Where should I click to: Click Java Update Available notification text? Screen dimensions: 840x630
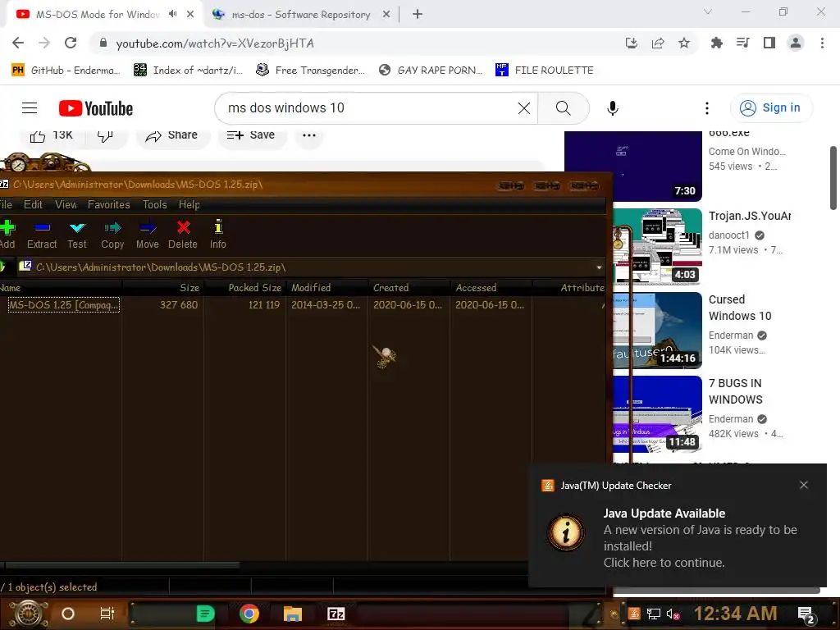pos(664,514)
